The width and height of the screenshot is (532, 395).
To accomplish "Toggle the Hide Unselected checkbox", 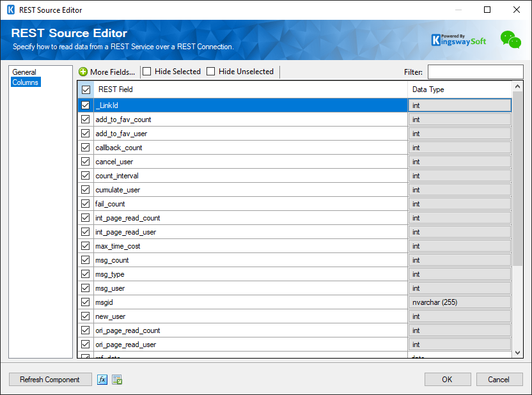I will point(211,72).
